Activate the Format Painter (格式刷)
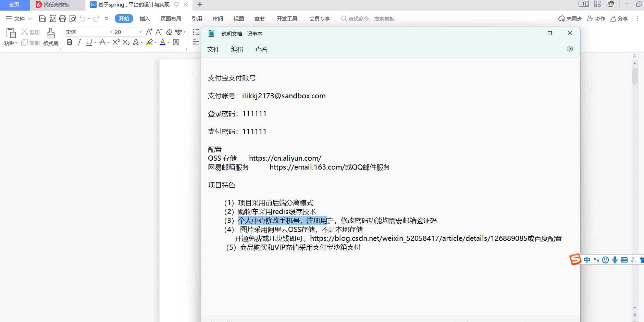Viewport: 644px width, 322px height. [x=51, y=37]
